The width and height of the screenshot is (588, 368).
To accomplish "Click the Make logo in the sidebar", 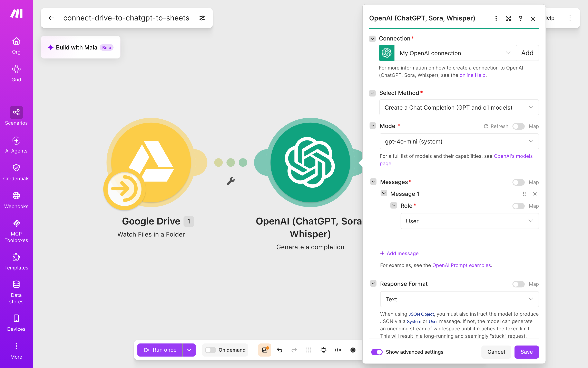I will 16,13.
